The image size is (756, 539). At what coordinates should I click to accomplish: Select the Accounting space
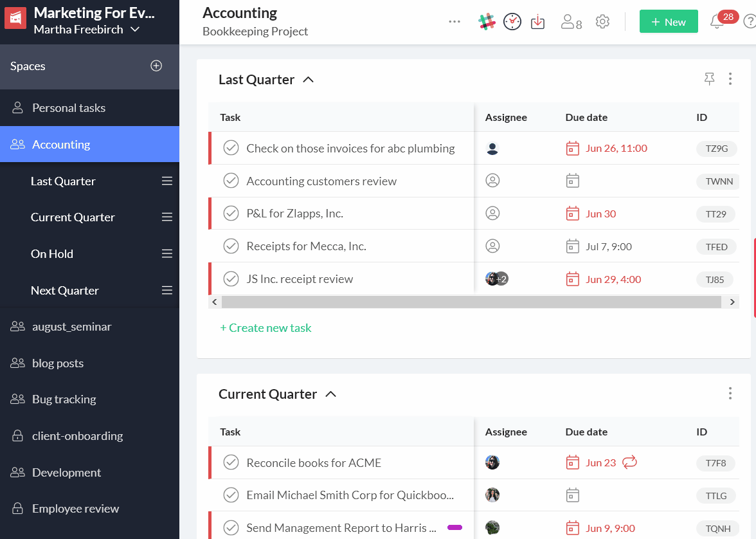coord(90,144)
